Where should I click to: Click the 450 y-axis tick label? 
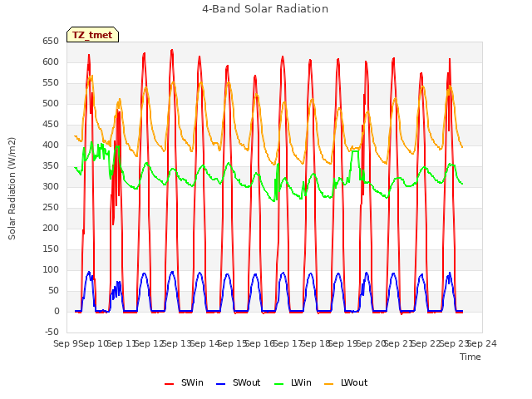click(x=51, y=124)
